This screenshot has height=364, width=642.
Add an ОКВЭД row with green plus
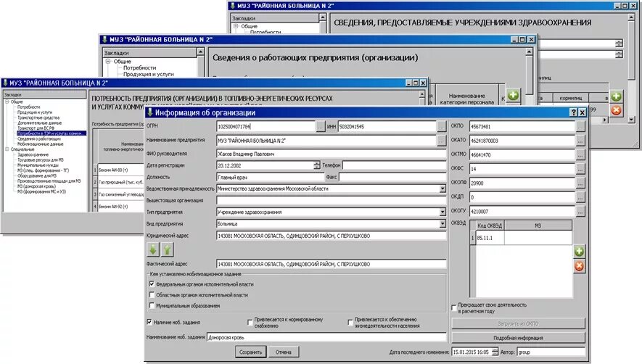(x=579, y=252)
